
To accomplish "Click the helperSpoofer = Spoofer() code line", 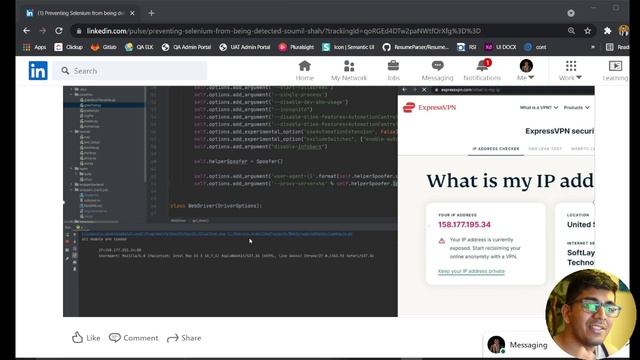I will 238,161.
